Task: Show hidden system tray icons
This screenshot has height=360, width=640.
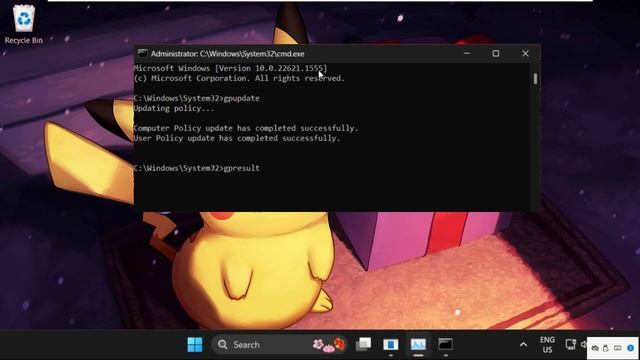Action: (523, 345)
